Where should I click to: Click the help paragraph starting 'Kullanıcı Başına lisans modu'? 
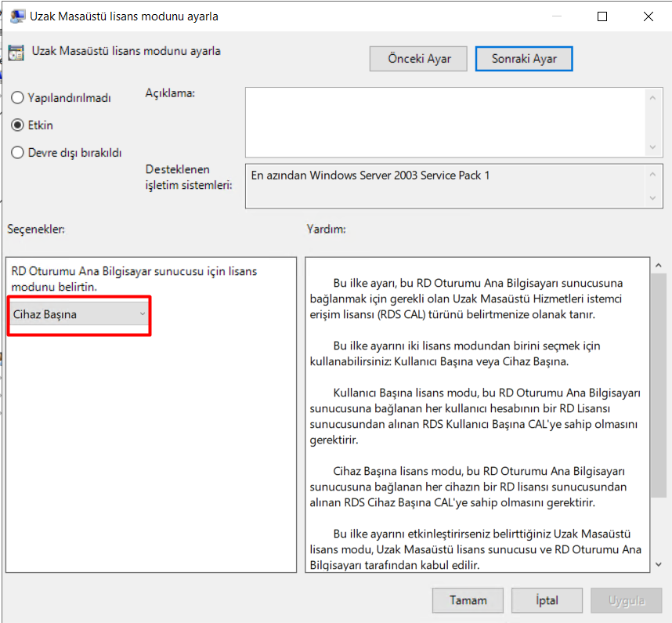coord(475,416)
